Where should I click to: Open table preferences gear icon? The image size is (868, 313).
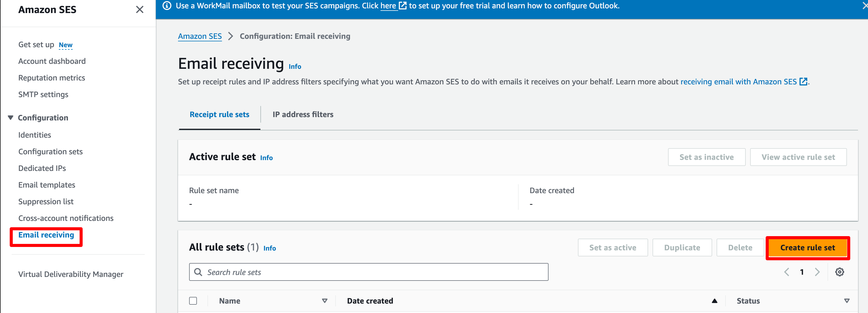tap(839, 272)
